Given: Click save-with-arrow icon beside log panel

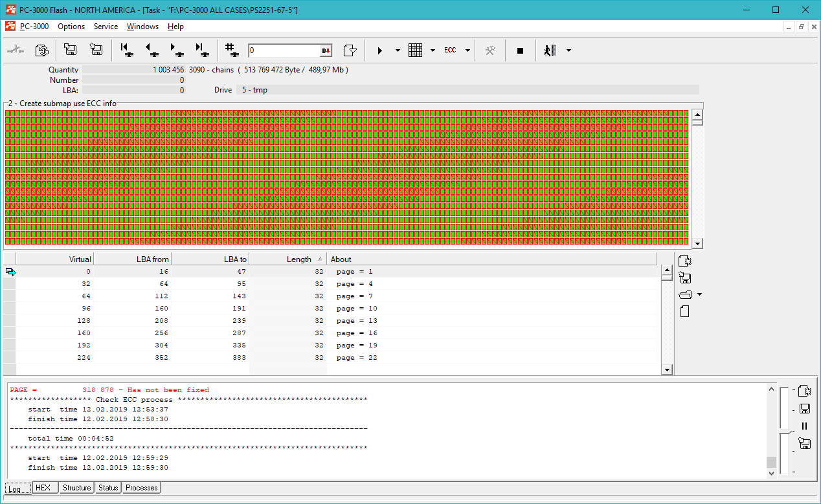Looking at the screenshot, I should coord(804,443).
